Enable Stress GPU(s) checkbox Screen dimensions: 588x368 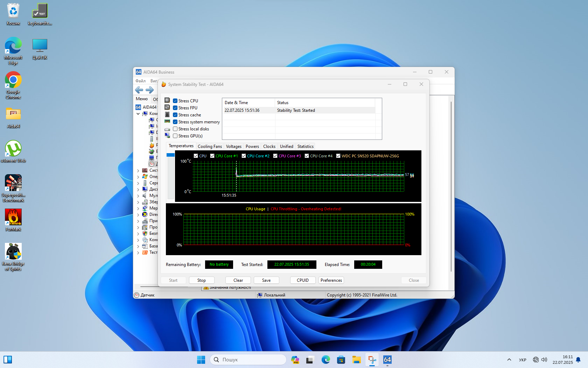tap(175, 136)
